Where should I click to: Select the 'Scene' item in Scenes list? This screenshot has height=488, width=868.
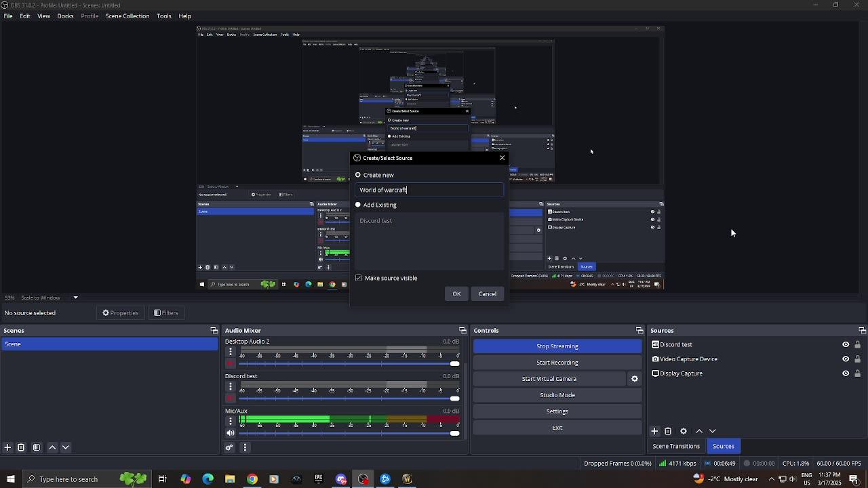tap(109, 344)
